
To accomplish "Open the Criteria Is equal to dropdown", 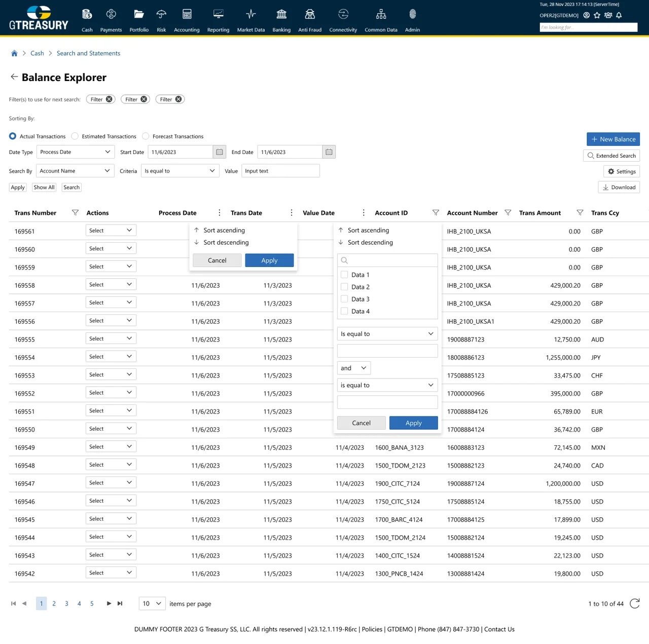I will pyautogui.click(x=180, y=171).
